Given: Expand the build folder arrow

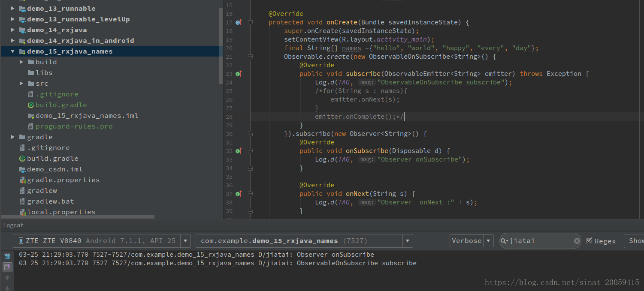Looking at the screenshot, I should pos(21,62).
